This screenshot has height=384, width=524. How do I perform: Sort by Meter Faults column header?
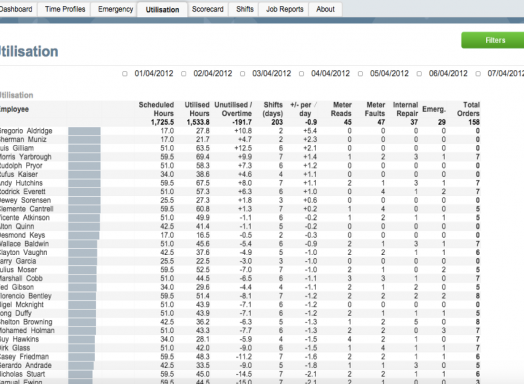375,109
